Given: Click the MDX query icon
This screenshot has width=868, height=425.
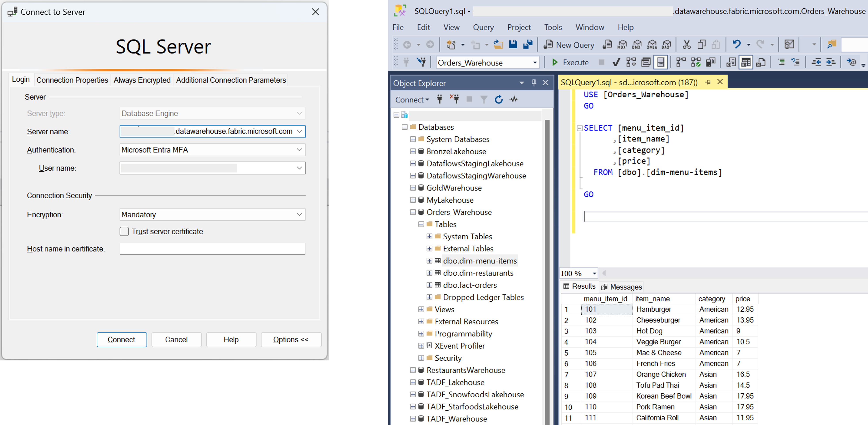Looking at the screenshot, I should tap(622, 44).
